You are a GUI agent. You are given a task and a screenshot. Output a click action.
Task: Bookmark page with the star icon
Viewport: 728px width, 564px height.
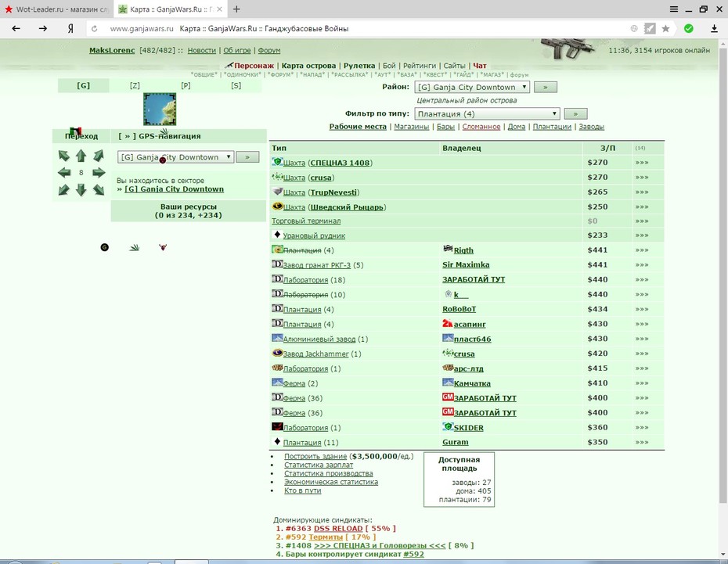[666, 29]
